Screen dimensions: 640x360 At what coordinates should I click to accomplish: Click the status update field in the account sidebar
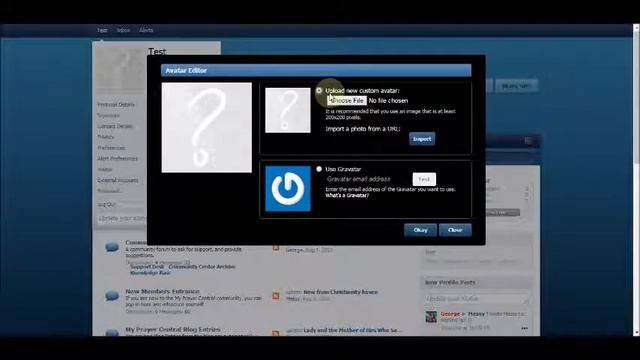click(121, 219)
